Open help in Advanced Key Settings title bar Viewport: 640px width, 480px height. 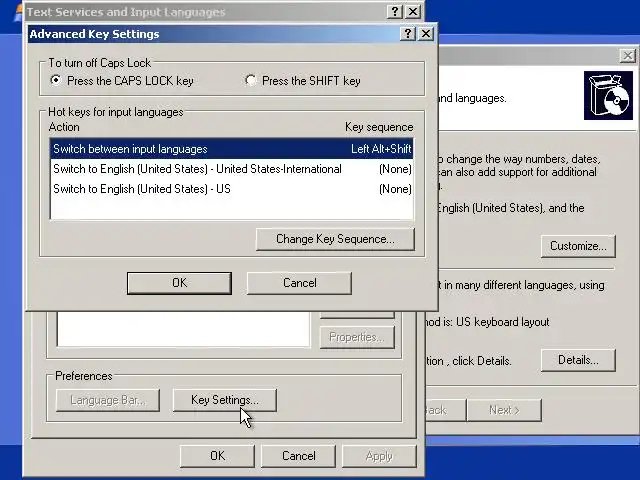click(x=408, y=33)
